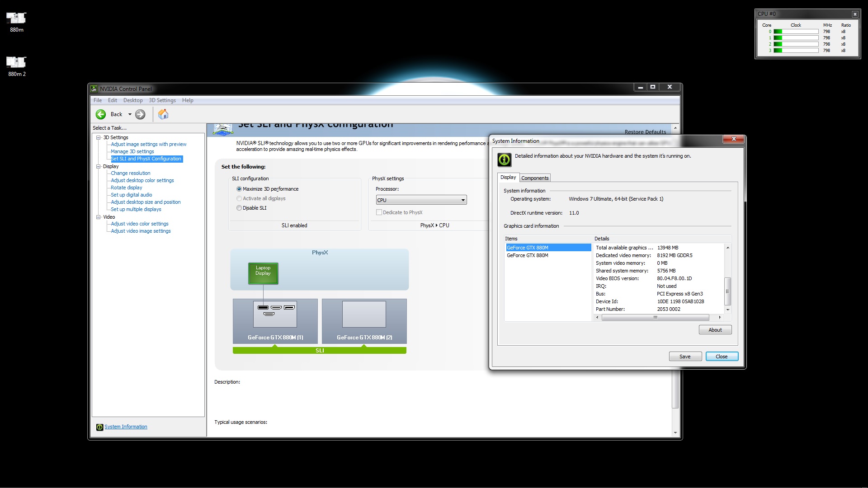Select Change resolution
This screenshot has height=488, width=868.
[131, 173]
